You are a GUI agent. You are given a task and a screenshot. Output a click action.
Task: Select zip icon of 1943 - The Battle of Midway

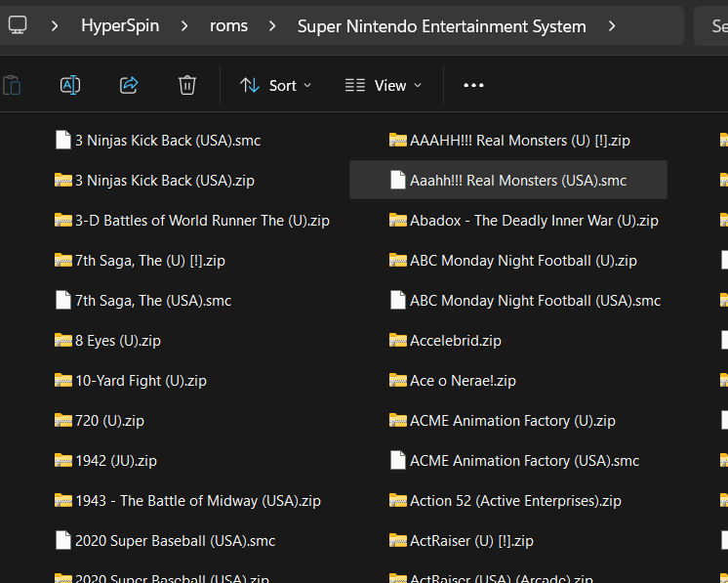point(63,500)
